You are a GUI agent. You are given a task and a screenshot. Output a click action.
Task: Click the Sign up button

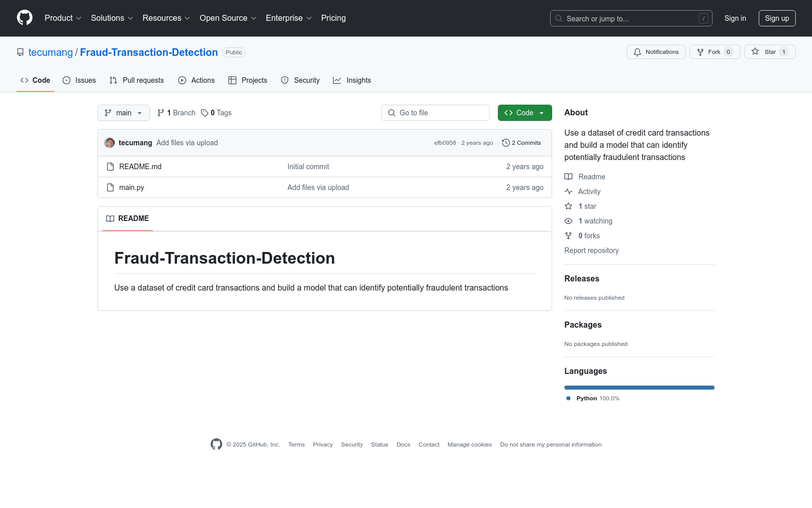click(777, 18)
